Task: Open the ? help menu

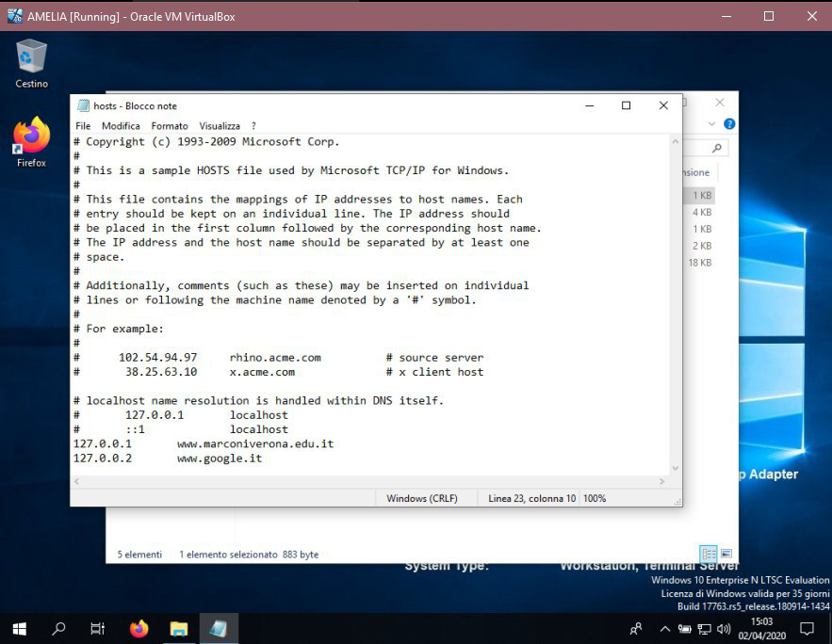Action: [253, 126]
